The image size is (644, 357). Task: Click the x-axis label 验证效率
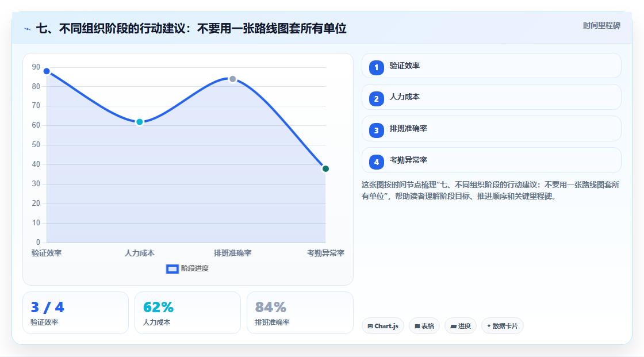pos(47,253)
